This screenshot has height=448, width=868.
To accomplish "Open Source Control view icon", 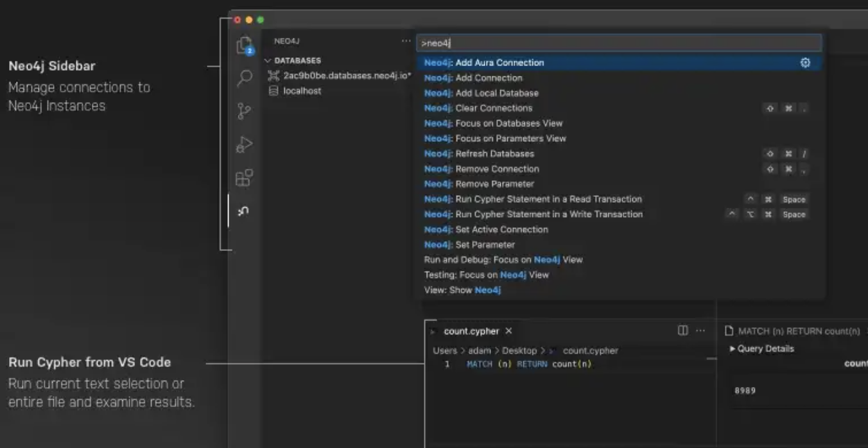I will point(244,111).
